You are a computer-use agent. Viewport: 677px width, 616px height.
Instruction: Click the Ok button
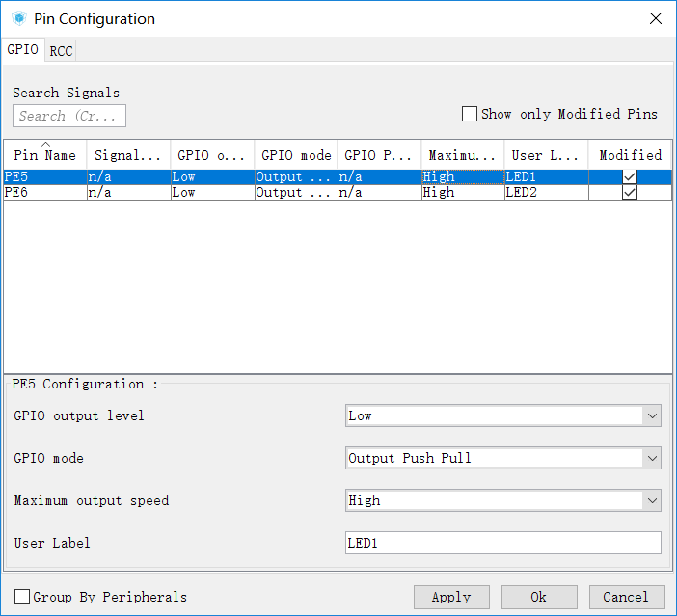pos(539,597)
